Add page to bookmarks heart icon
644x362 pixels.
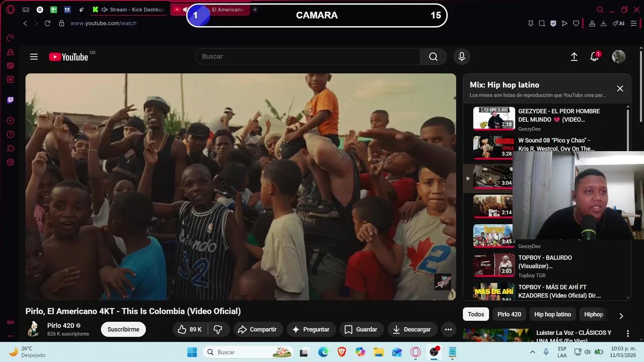tap(576, 23)
